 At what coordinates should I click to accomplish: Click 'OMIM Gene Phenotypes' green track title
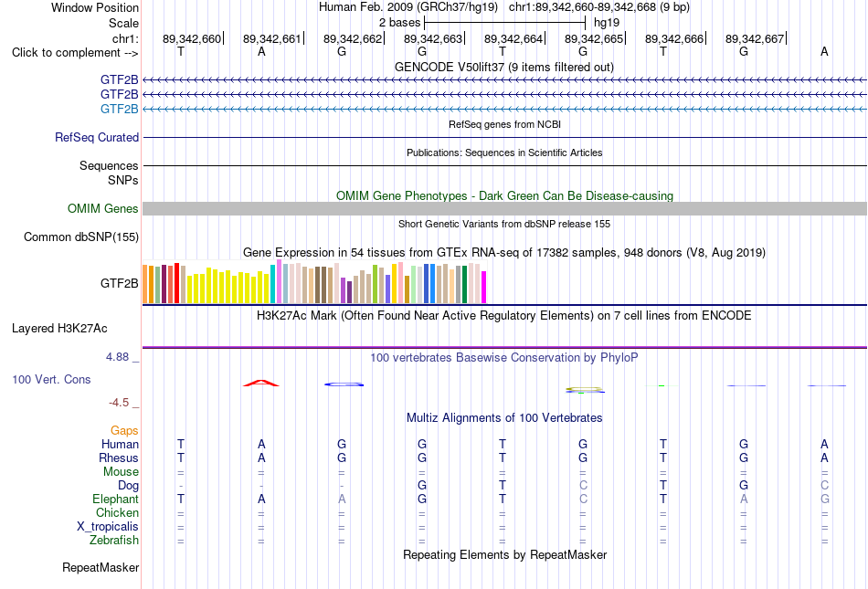(x=504, y=195)
